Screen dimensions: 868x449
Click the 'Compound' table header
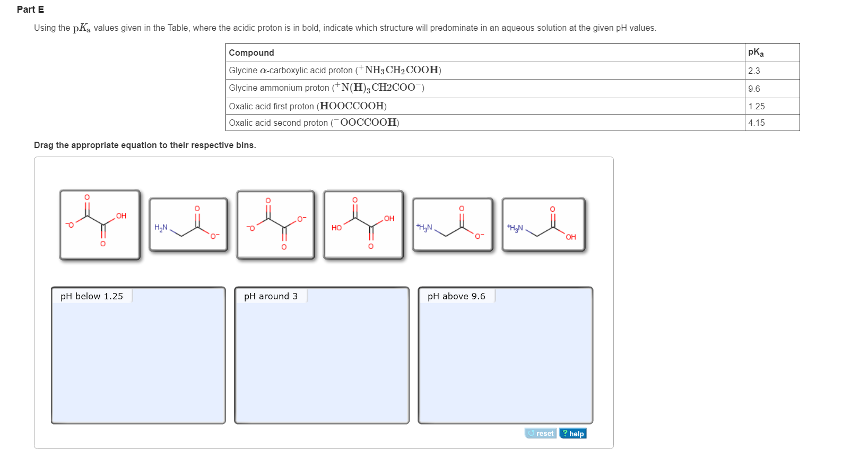pyautogui.click(x=251, y=53)
